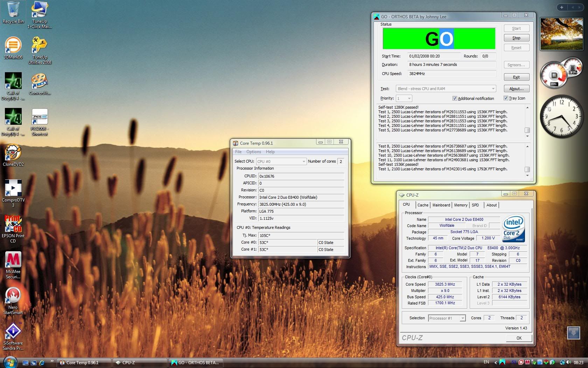Open the Core Temp File menu
This screenshot has height=368, width=588.
238,152
